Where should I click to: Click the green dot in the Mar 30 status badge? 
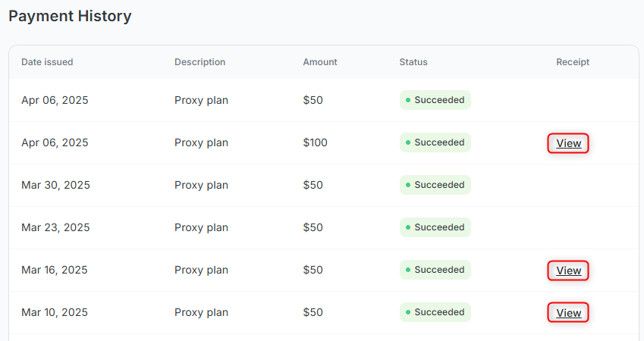pyautogui.click(x=408, y=185)
